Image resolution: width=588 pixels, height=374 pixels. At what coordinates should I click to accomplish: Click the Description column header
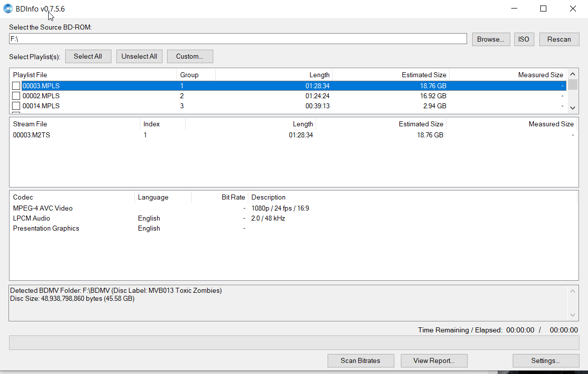click(412, 197)
